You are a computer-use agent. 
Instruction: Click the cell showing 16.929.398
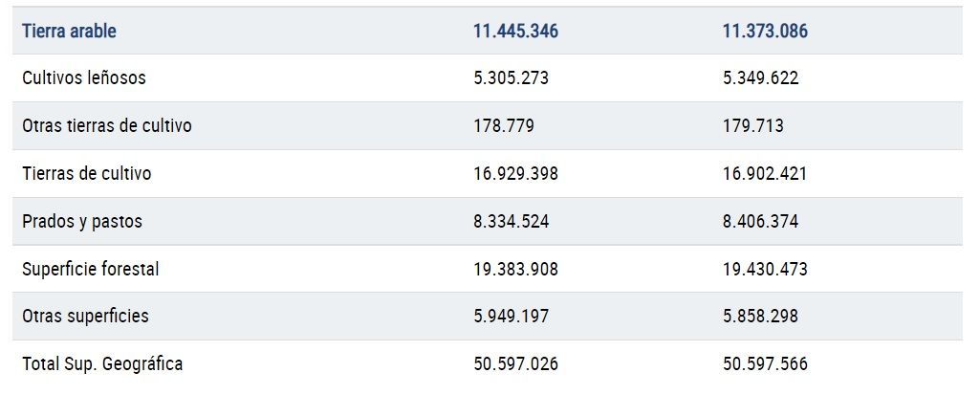pos(515,174)
